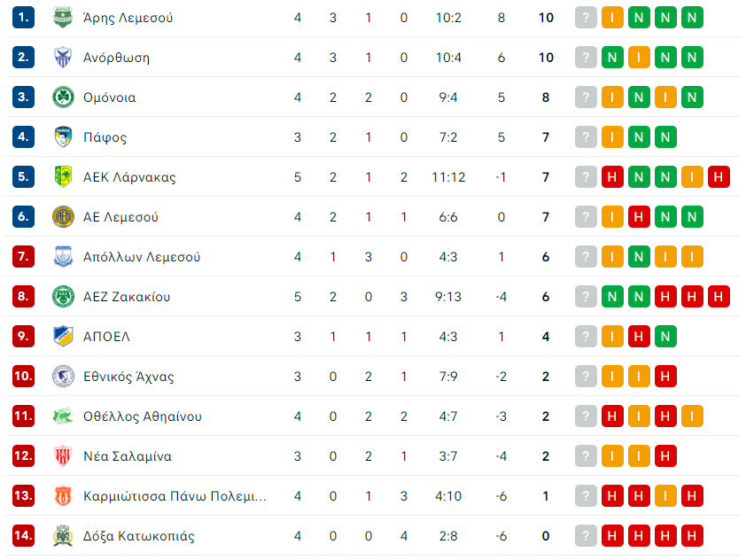Open the ΑΠΟΕΛ club crest

63,337
